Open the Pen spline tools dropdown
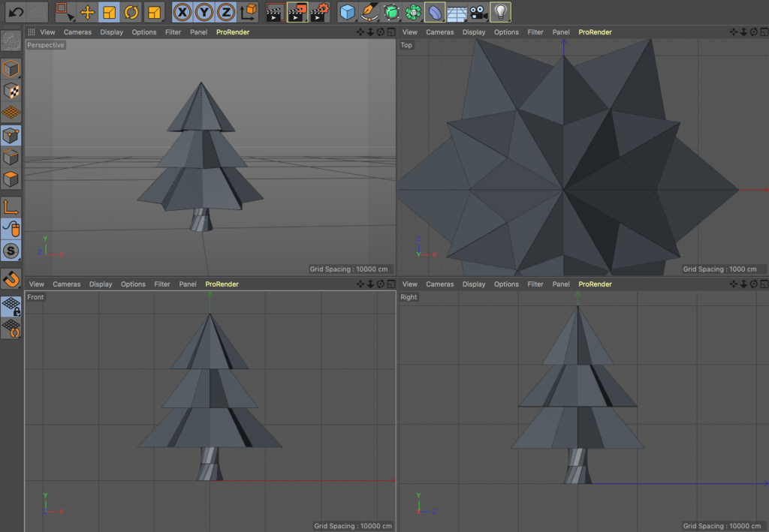 [369, 12]
